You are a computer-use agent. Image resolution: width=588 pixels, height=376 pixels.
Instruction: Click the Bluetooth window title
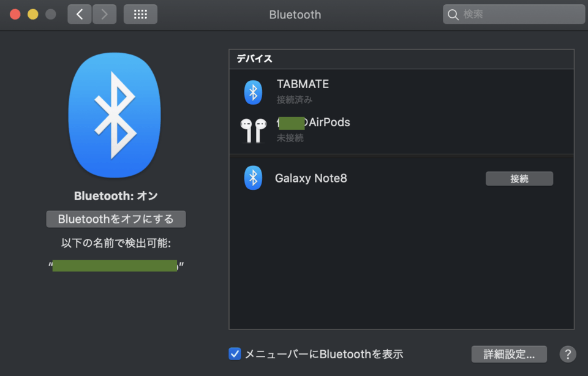[295, 15]
